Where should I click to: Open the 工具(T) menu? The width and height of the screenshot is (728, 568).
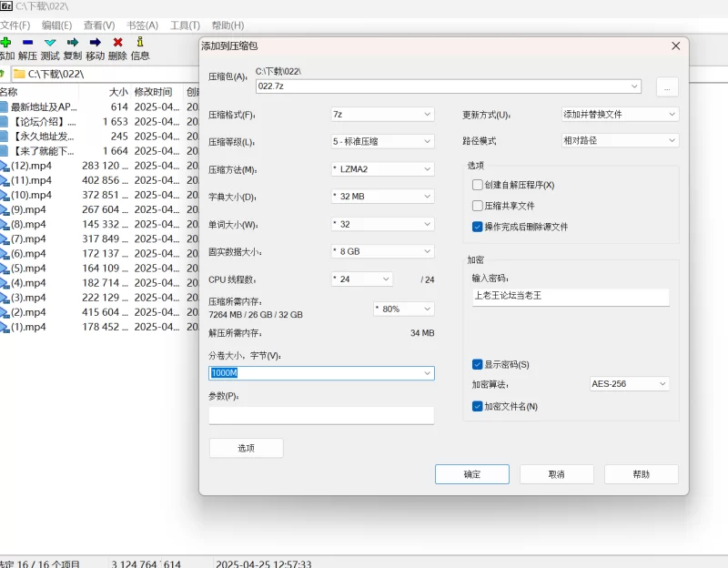tap(185, 25)
